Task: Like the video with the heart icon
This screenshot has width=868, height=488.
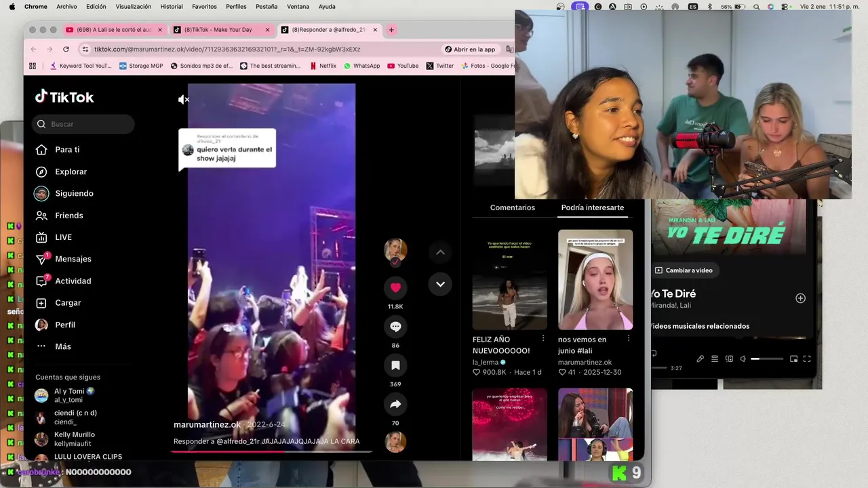Action: point(395,287)
